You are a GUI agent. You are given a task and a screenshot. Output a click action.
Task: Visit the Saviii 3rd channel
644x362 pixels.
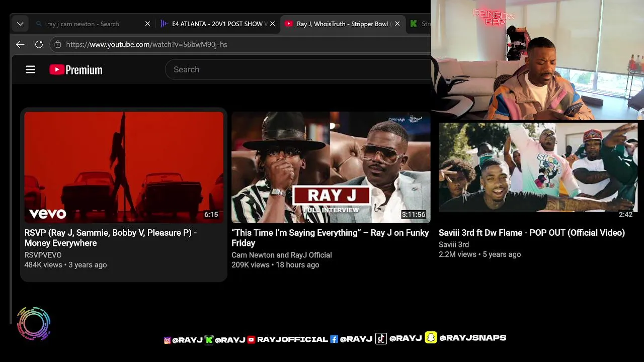454,244
